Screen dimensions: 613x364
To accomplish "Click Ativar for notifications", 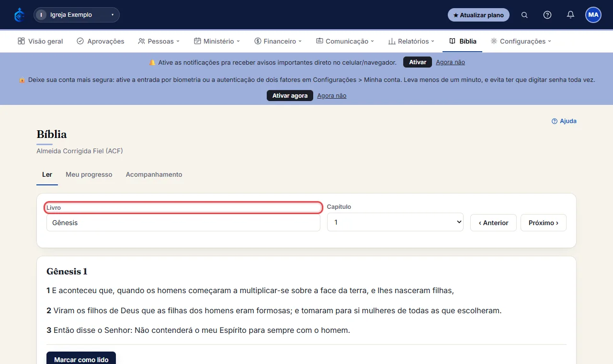I will (418, 62).
